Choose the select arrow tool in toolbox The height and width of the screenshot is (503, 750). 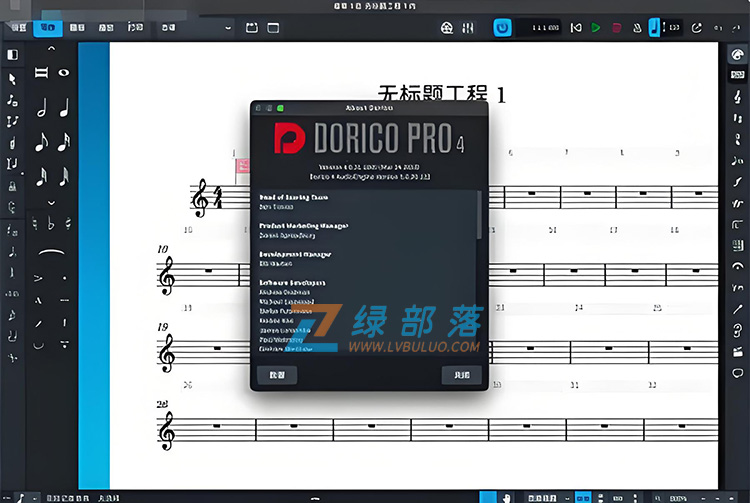click(x=12, y=78)
